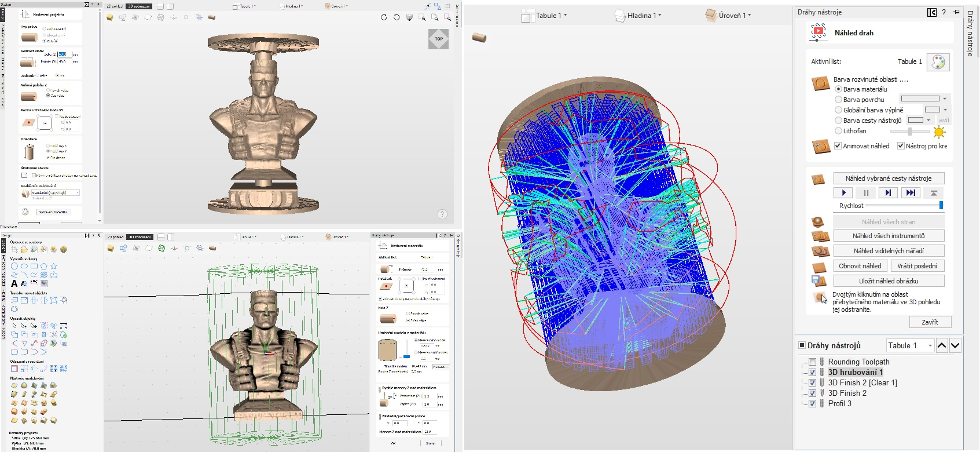Click the Barva povrchu color swatch

pos(920,99)
